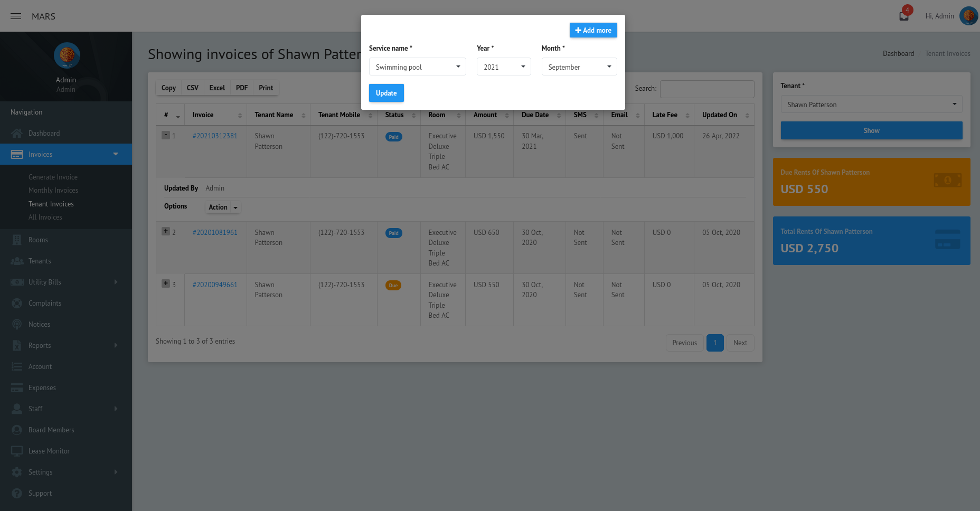Click the Admin profile avatar
The image size is (980, 511).
click(x=968, y=16)
